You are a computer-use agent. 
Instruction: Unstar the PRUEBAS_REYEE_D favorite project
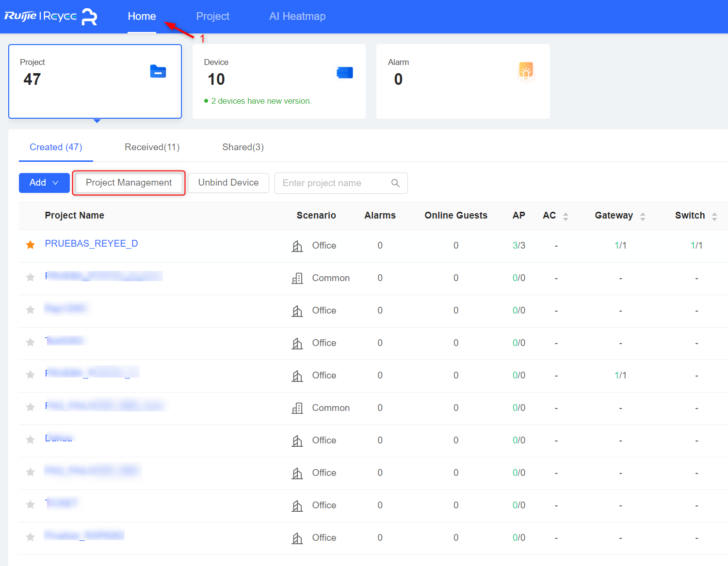coord(31,245)
